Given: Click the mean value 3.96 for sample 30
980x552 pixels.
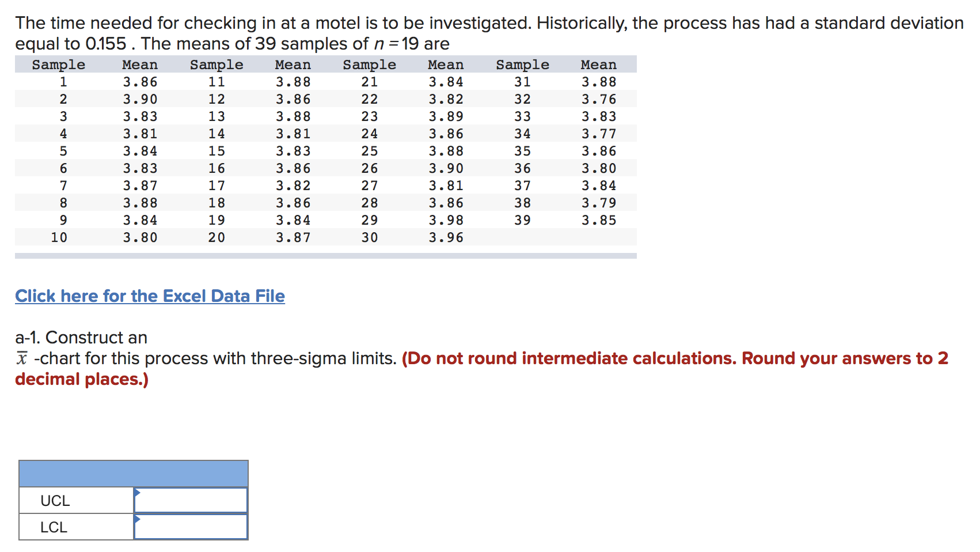Looking at the screenshot, I should pyautogui.click(x=446, y=237).
